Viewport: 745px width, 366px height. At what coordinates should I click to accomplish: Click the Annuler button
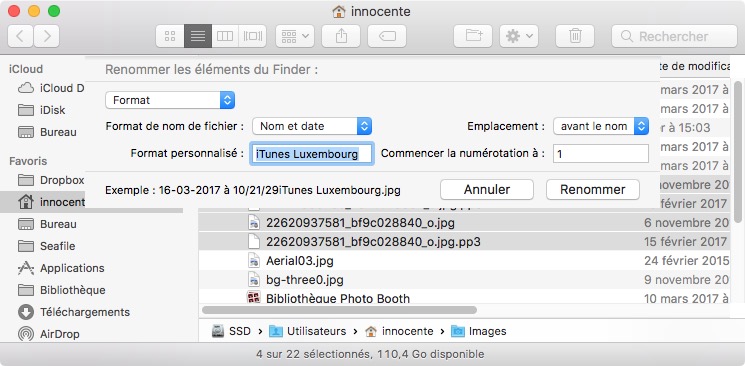(x=487, y=190)
